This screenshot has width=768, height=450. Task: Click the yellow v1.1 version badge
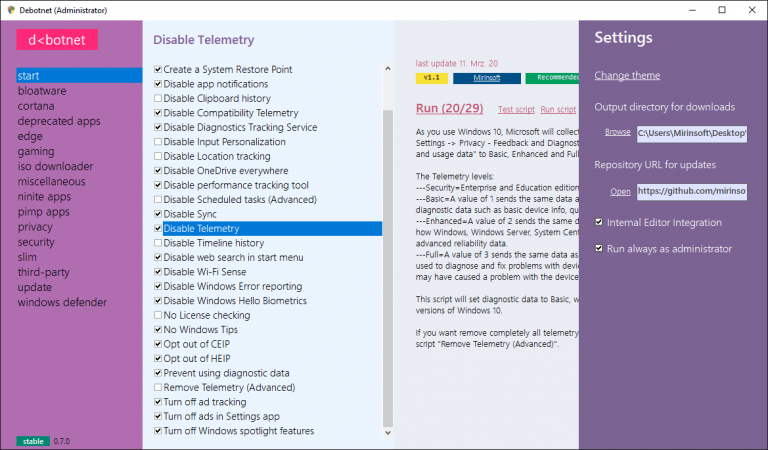pyautogui.click(x=431, y=77)
